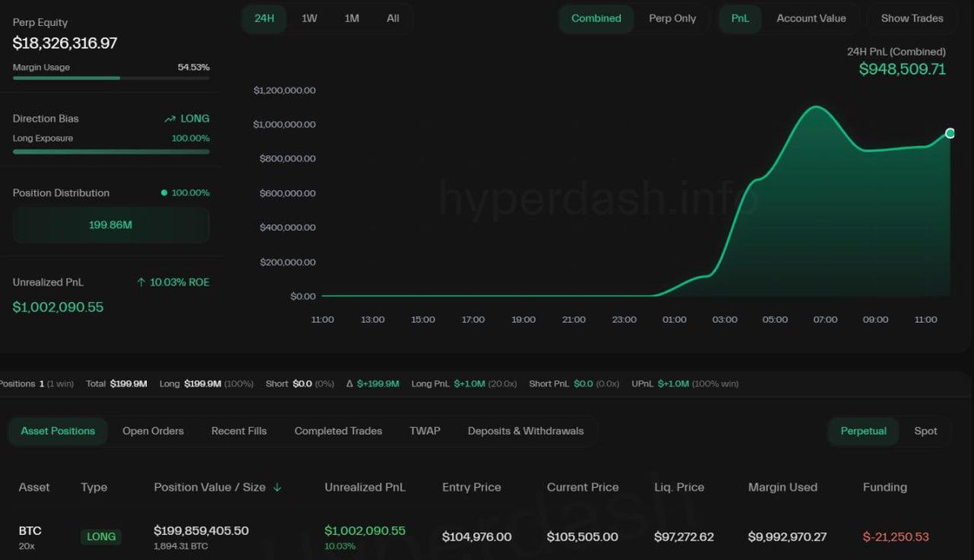Select the 24H timeframe
This screenshot has height=560, width=974.
(264, 18)
